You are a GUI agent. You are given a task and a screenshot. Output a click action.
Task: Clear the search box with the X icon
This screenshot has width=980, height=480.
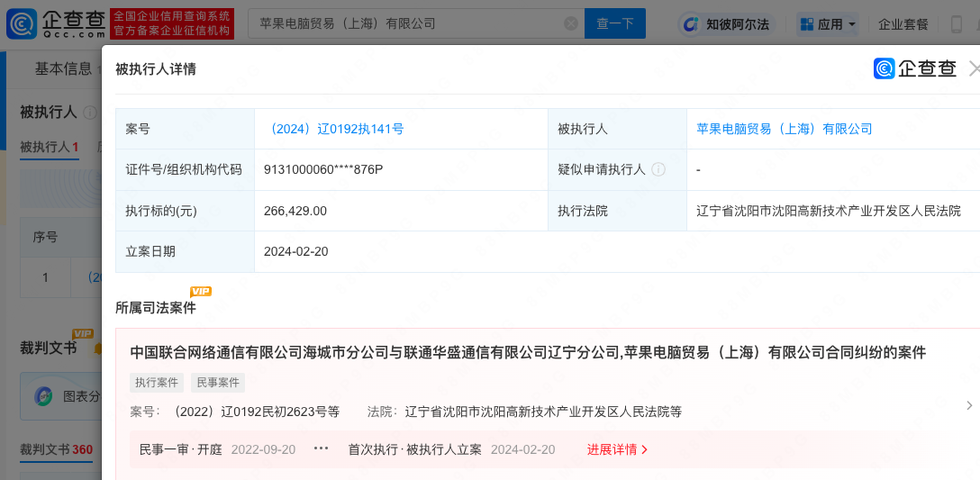(x=569, y=24)
